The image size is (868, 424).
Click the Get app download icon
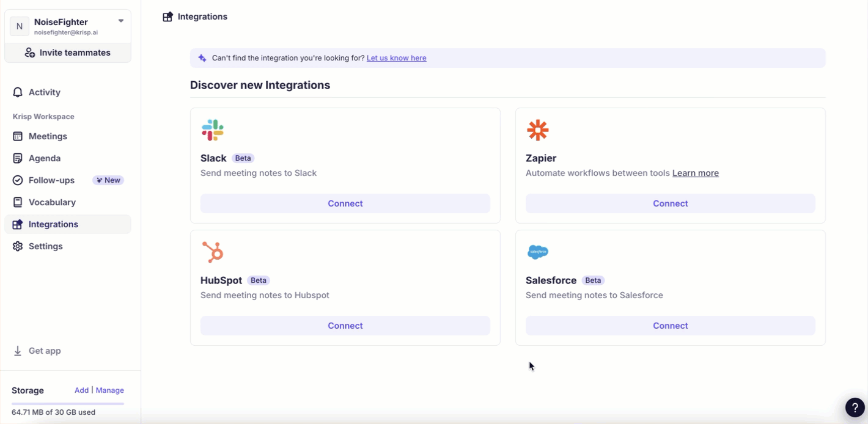pos(18,351)
